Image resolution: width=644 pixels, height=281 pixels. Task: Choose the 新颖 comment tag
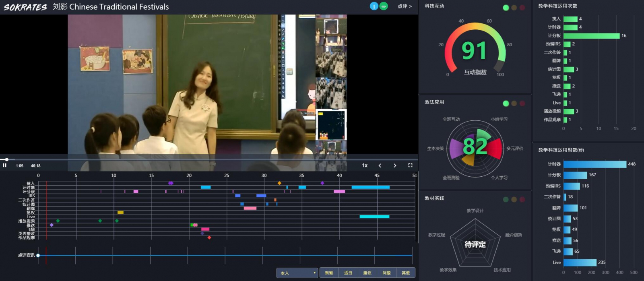329,273
